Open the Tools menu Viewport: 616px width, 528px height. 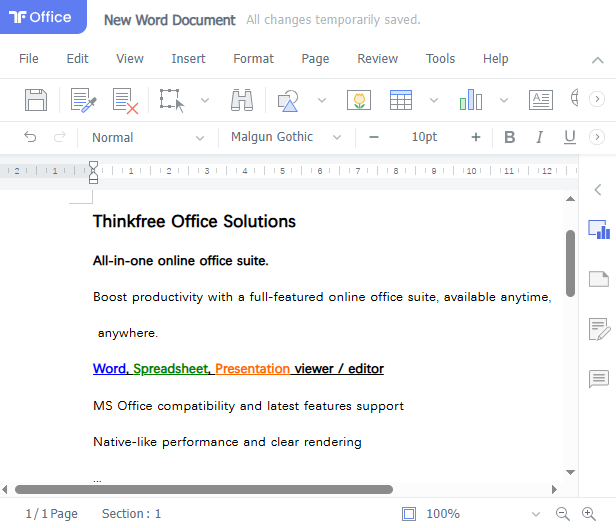[440, 59]
